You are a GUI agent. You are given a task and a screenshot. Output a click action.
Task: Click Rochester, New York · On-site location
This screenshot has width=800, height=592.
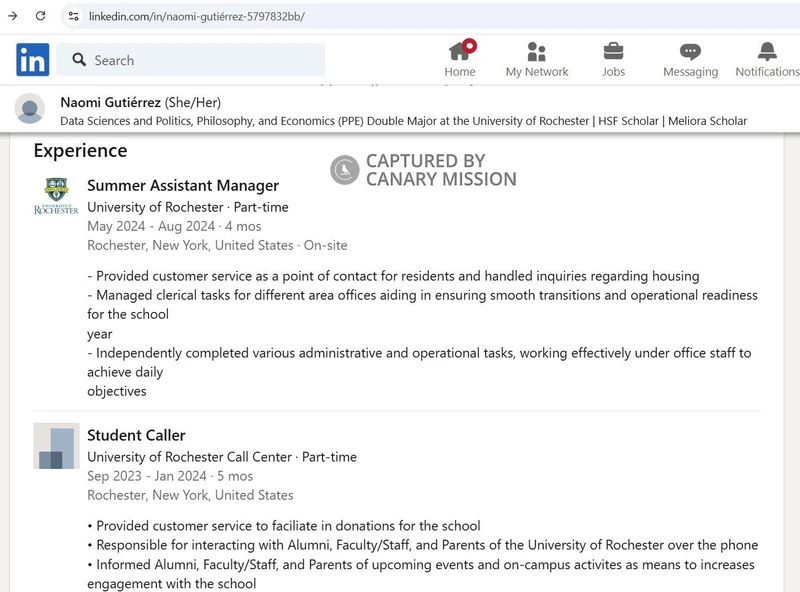point(217,245)
